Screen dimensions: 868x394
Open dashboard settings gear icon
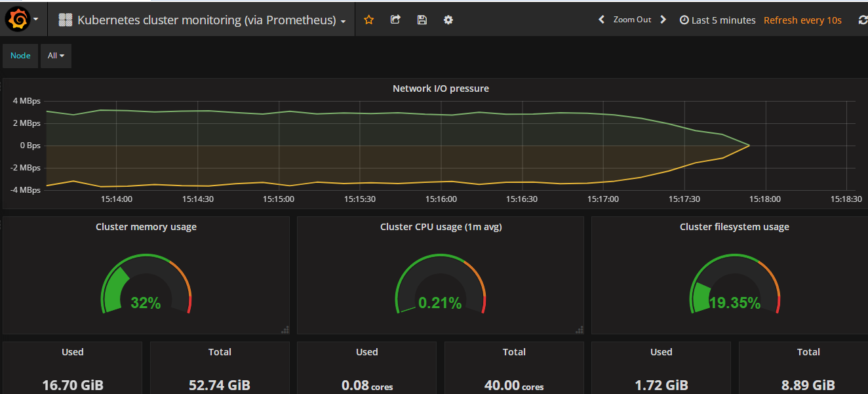[x=448, y=20]
